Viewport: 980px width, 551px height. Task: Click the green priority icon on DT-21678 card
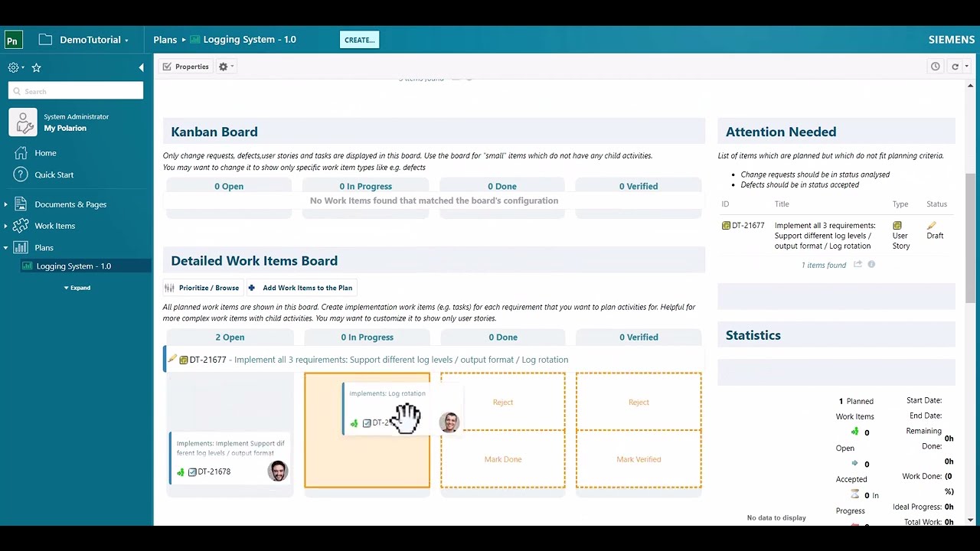(x=181, y=472)
